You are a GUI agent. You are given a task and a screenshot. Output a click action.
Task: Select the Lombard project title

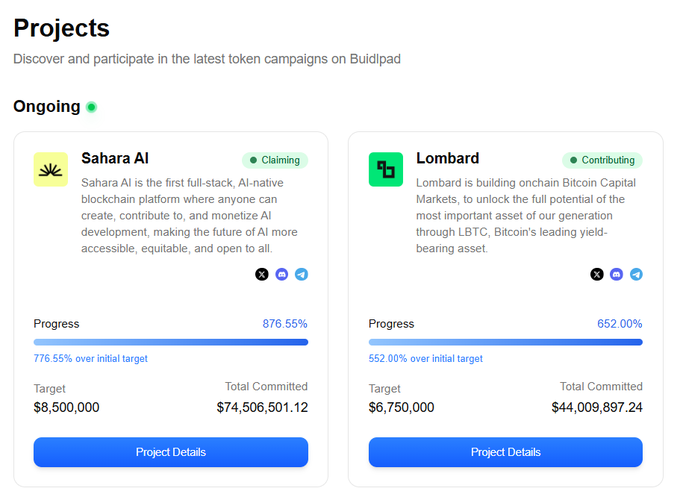[448, 158]
